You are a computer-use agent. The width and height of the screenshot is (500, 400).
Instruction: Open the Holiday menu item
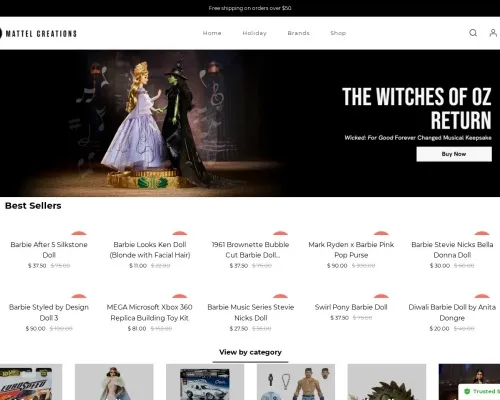(255, 33)
